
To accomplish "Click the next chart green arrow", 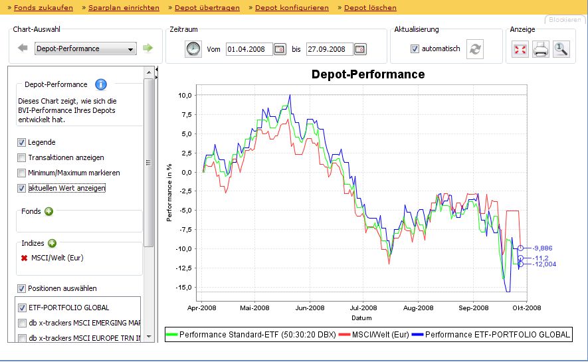I will [147, 48].
